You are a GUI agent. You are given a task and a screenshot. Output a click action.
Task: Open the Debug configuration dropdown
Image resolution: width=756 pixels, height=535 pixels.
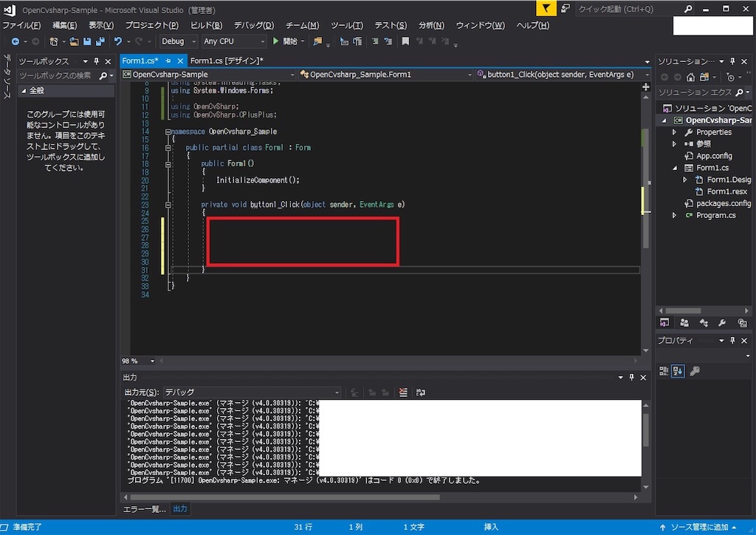point(178,41)
